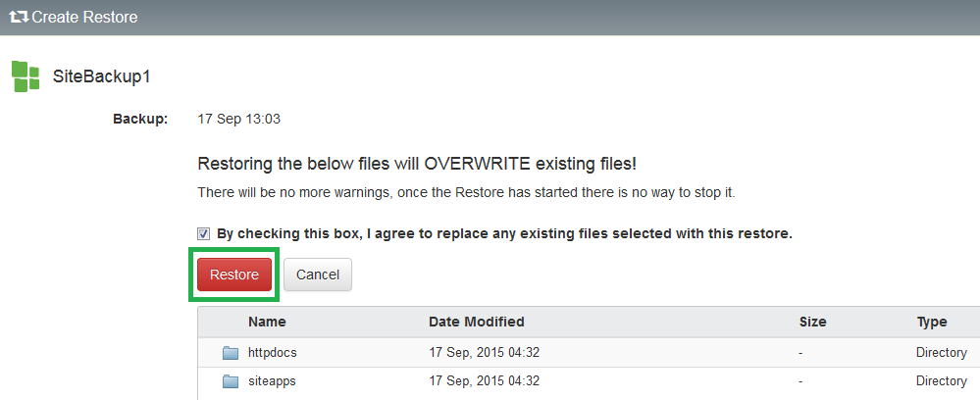
Task: Click the httpdocs modified date cell
Action: (x=484, y=353)
